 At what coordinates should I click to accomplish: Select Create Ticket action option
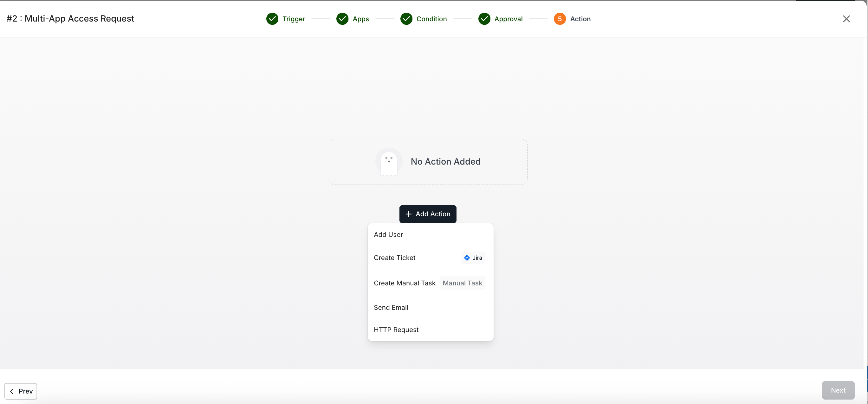tap(394, 258)
